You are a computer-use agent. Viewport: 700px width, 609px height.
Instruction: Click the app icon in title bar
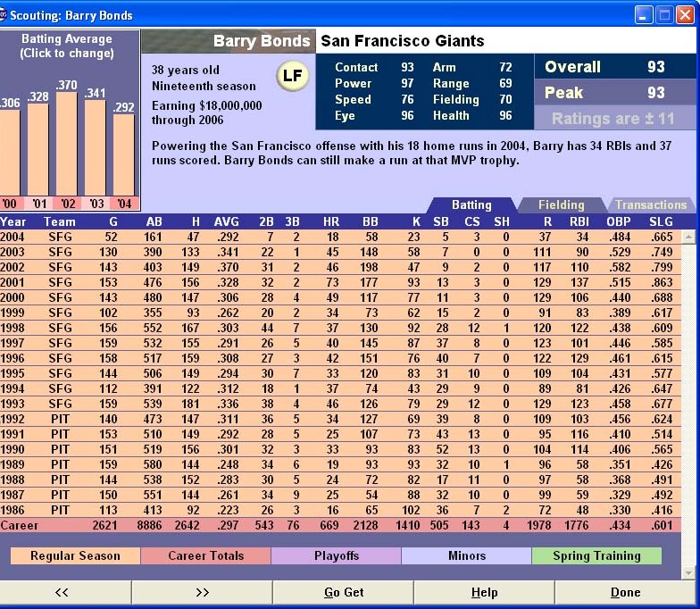click(x=8, y=14)
